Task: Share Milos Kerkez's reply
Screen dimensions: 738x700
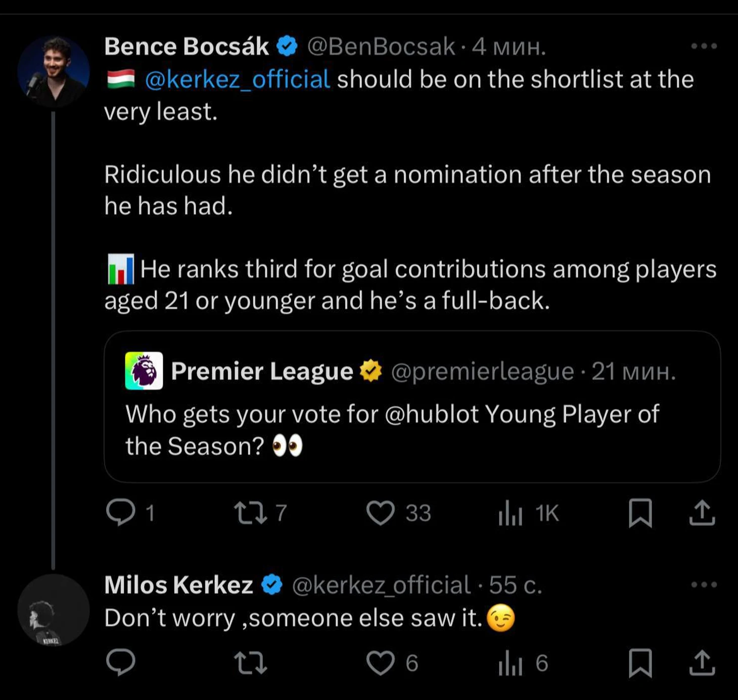Action: (702, 663)
